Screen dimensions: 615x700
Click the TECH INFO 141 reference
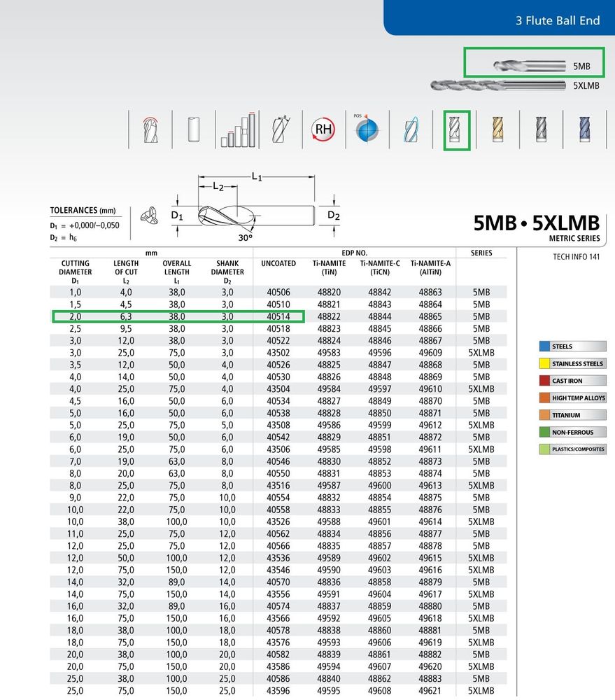pyautogui.click(x=577, y=257)
